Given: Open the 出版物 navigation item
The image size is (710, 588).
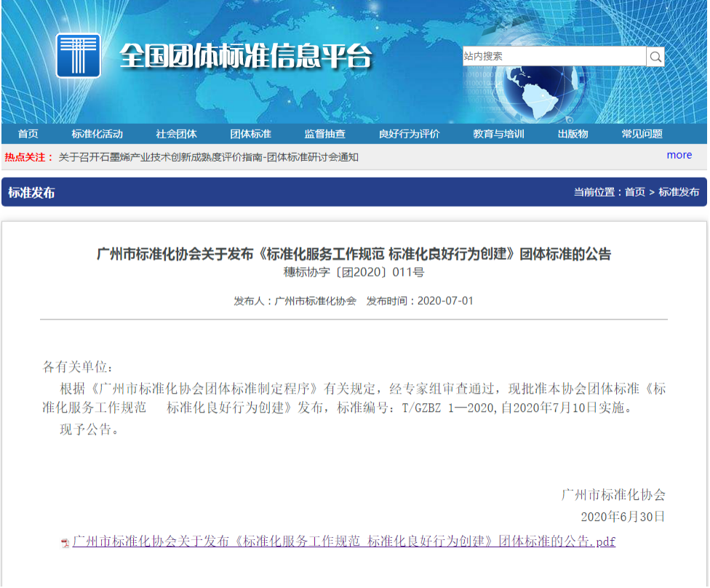Looking at the screenshot, I should point(573,134).
